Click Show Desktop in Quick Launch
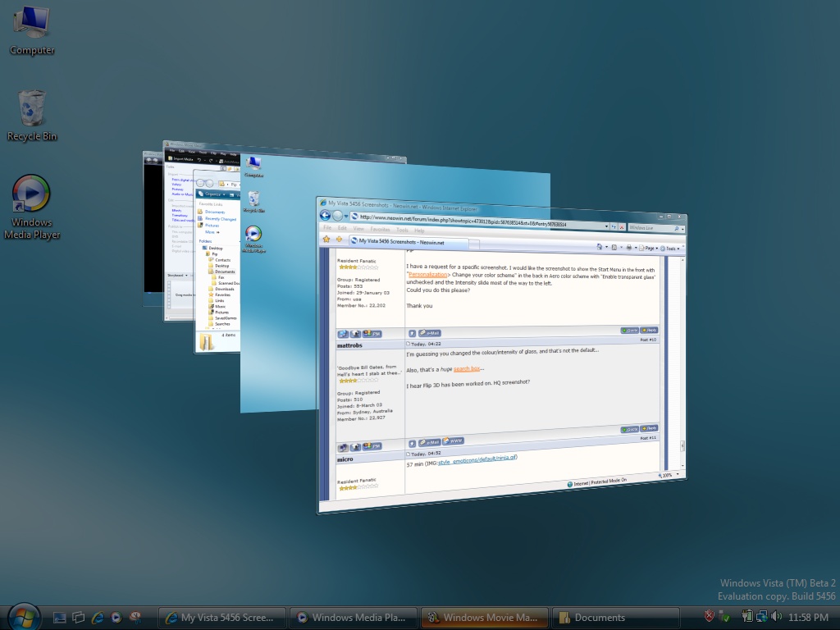This screenshot has width=840, height=630. [x=59, y=618]
